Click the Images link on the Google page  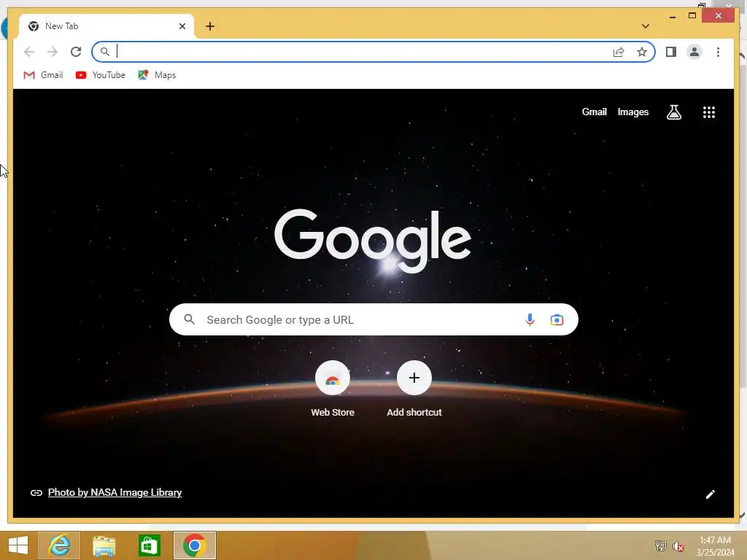632,112
